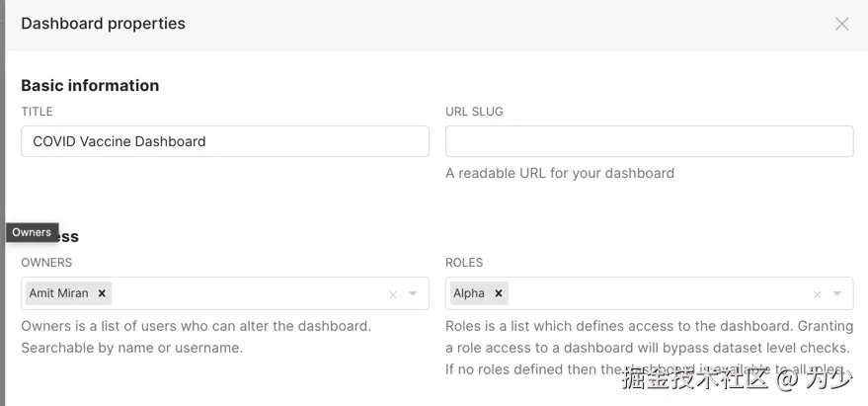Expand the Owners dropdown arrow
The width and height of the screenshot is (868, 406).
(413, 294)
